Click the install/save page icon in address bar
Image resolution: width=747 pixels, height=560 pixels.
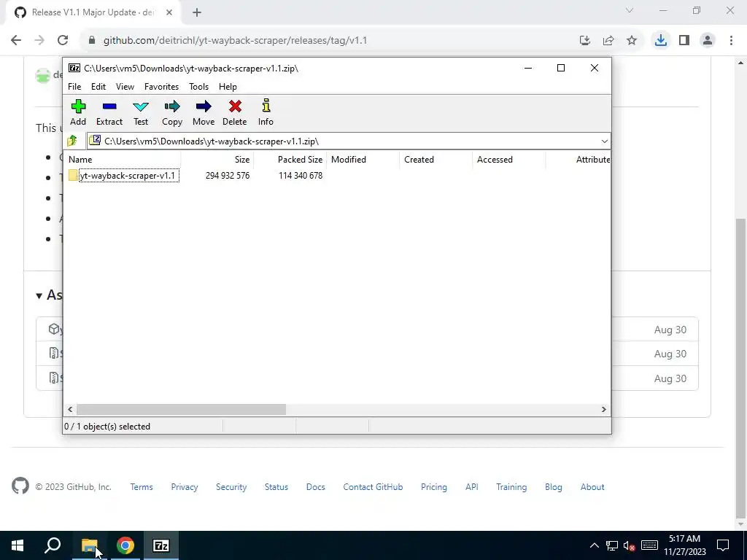(x=585, y=41)
